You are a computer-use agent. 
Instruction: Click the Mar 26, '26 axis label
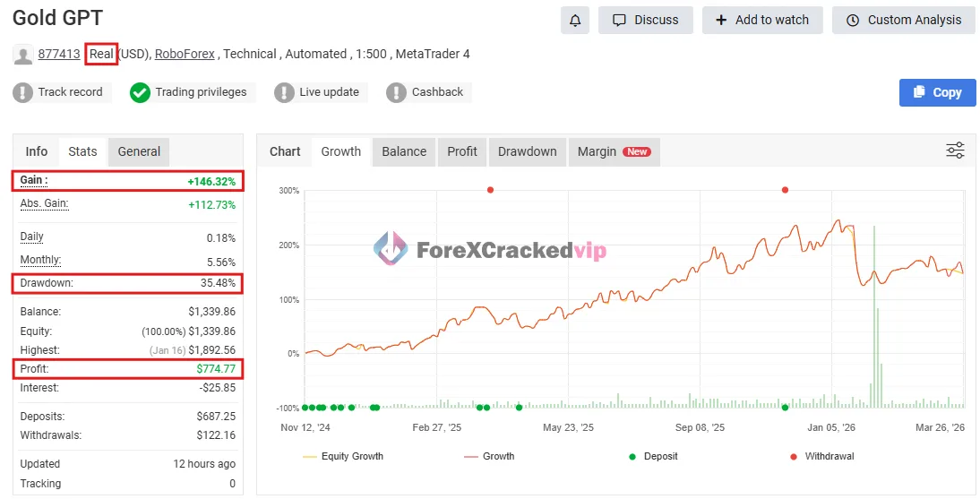pos(940,427)
